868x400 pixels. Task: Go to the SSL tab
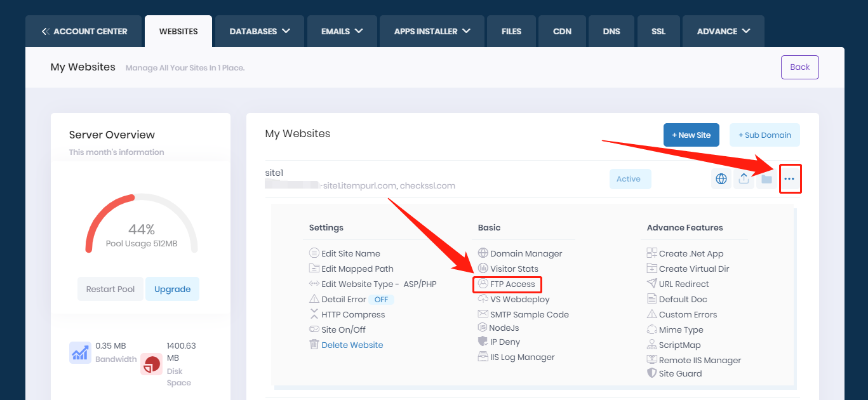[658, 31]
